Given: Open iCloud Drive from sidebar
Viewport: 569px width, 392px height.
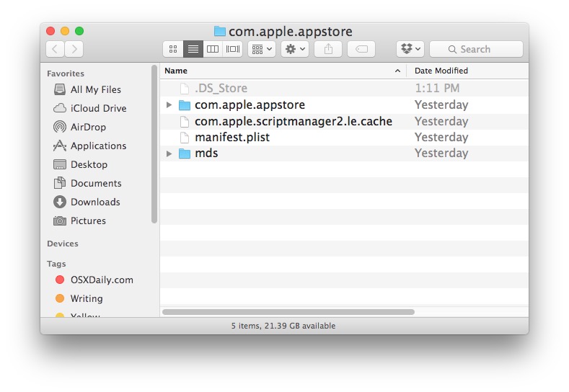Looking at the screenshot, I should point(97,108).
